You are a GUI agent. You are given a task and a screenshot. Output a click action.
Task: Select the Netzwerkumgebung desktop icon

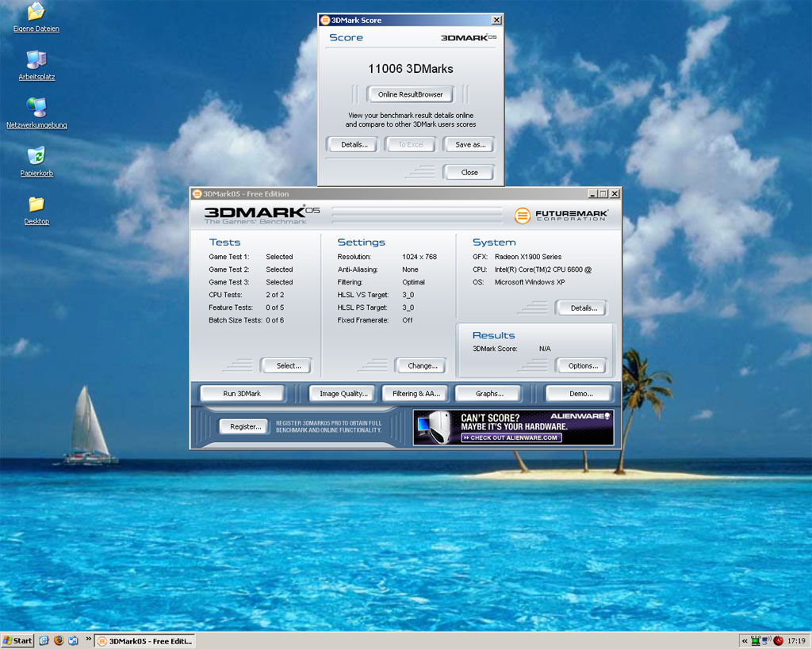(36, 113)
